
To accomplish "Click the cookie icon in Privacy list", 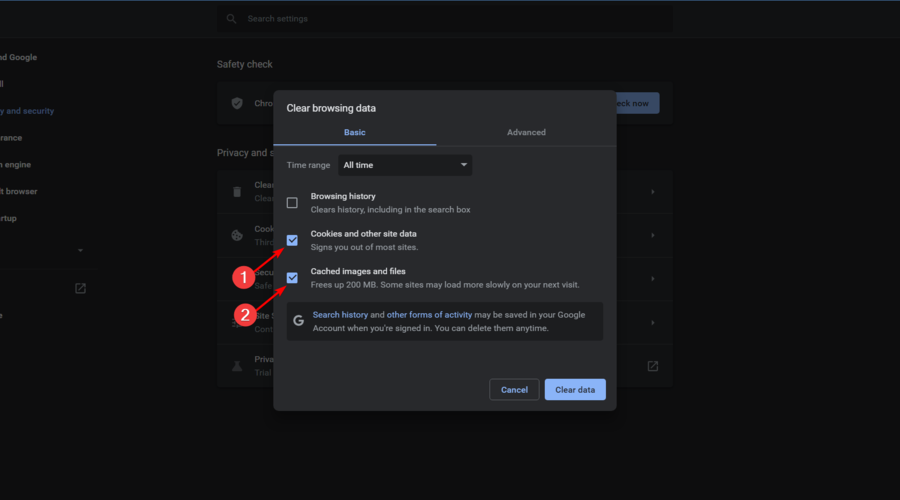I will coord(237,235).
